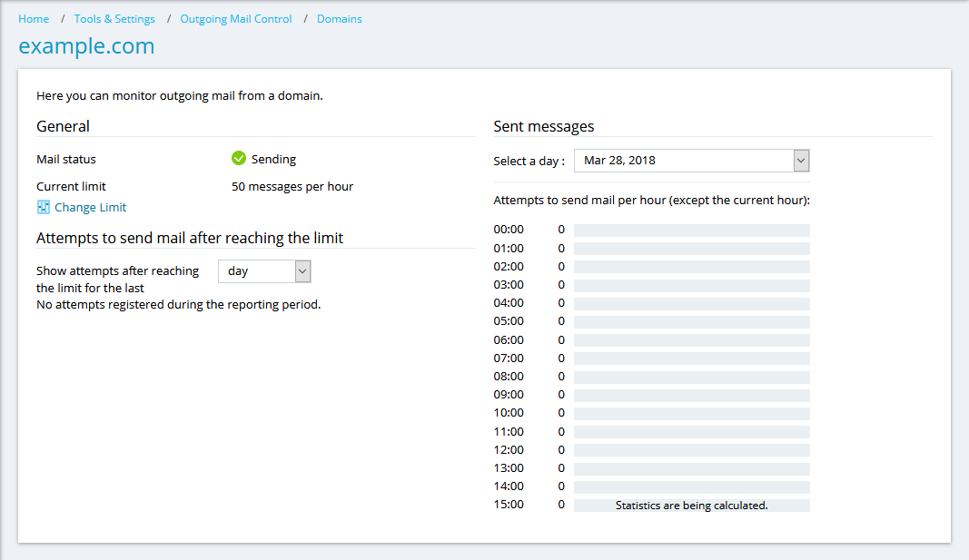
Task: Select the 14:00 hourly attempts bar
Action: pos(691,486)
